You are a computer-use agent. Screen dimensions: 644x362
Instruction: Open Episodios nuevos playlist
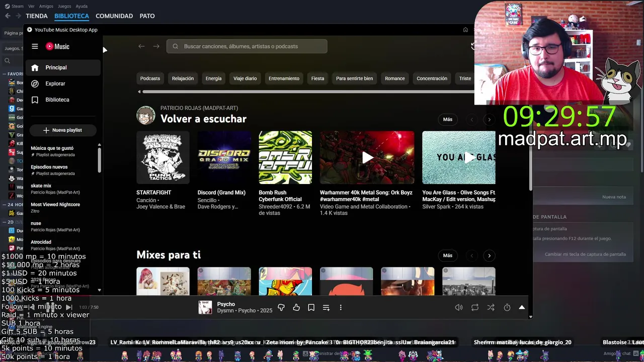63,170
